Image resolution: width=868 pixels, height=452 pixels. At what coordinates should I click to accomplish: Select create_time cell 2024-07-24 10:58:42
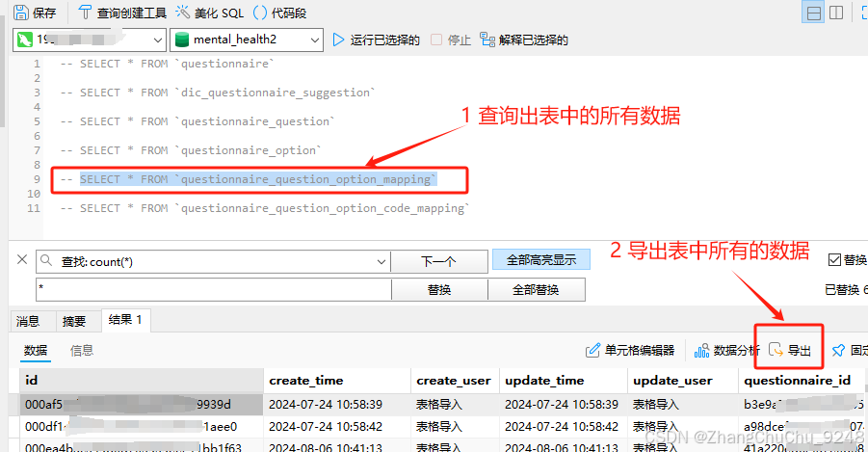[337, 427]
